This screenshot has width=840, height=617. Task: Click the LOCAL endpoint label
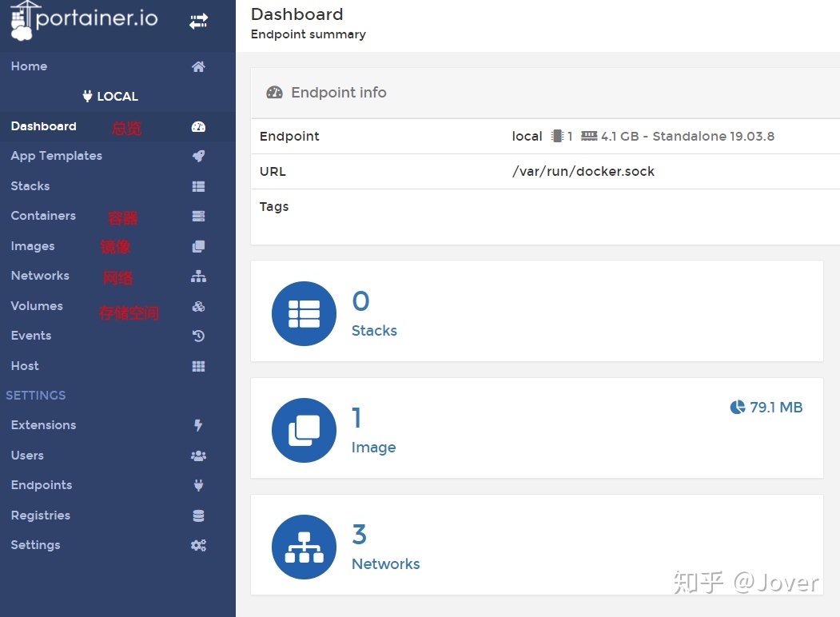coord(117,97)
